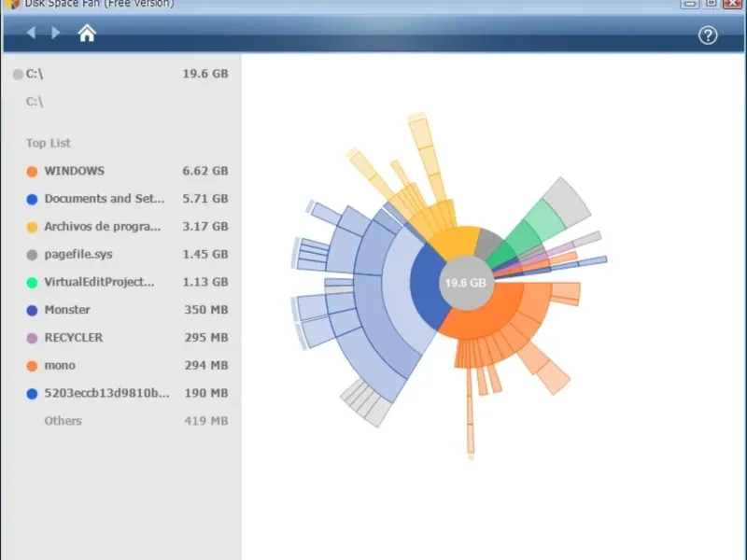Click the 6.62 GB size value
Image resolution: width=747 pixels, height=560 pixels.
[x=205, y=171]
